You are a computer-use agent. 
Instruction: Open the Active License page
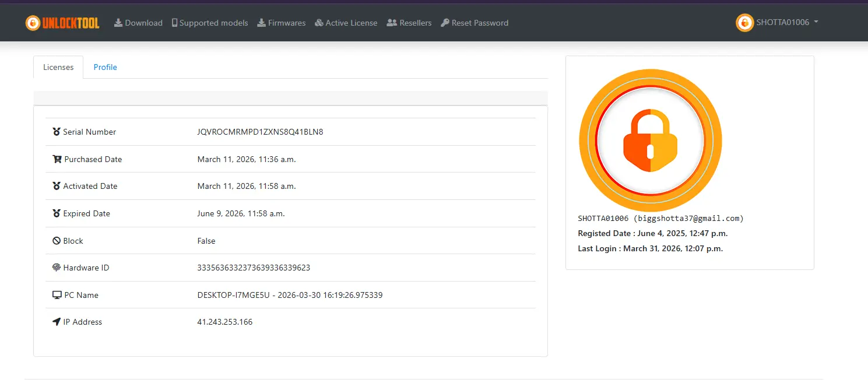click(x=346, y=23)
